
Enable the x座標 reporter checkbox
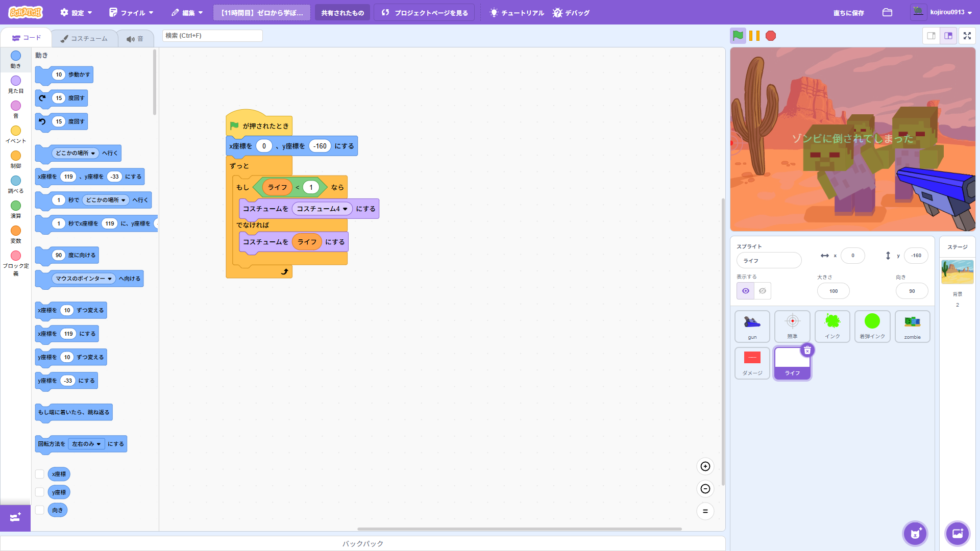[40, 474]
